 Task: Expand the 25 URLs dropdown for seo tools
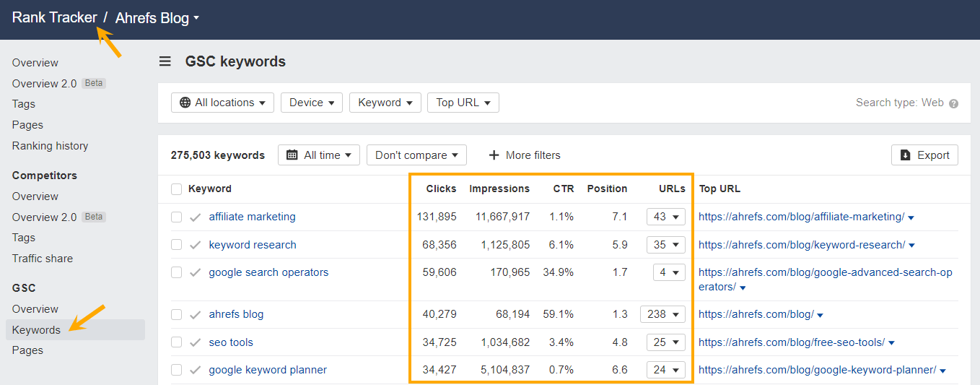(665, 342)
